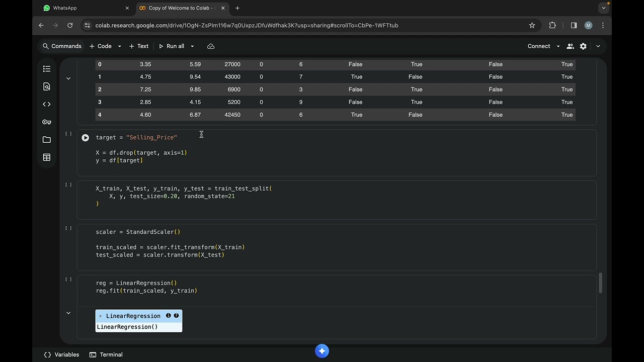Click the test_size=0.20 code line
The height and width of the screenshot is (362, 644).
(172, 196)
